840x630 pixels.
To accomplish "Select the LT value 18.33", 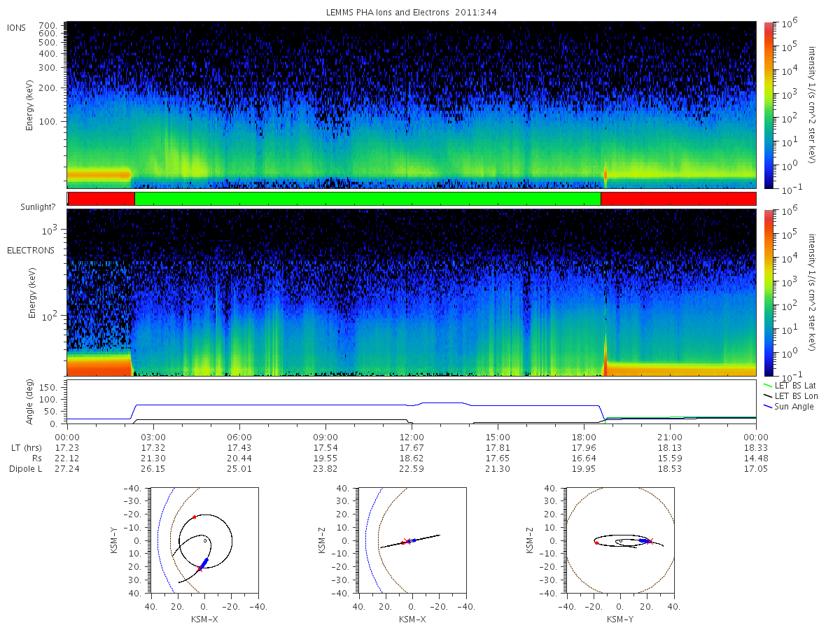I will point(755,447).
